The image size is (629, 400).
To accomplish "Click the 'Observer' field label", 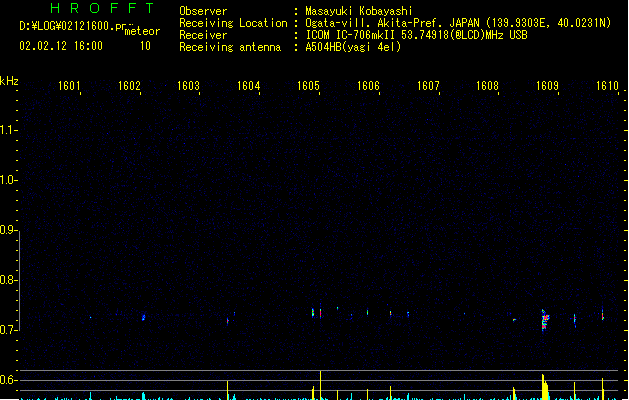I will [203, 11].
